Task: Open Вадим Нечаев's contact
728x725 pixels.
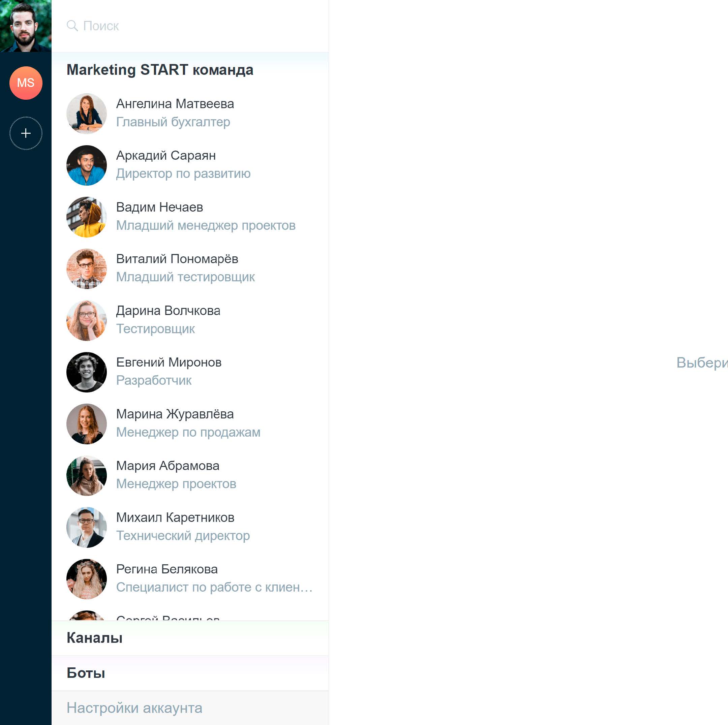Action: tap(190, 217)
